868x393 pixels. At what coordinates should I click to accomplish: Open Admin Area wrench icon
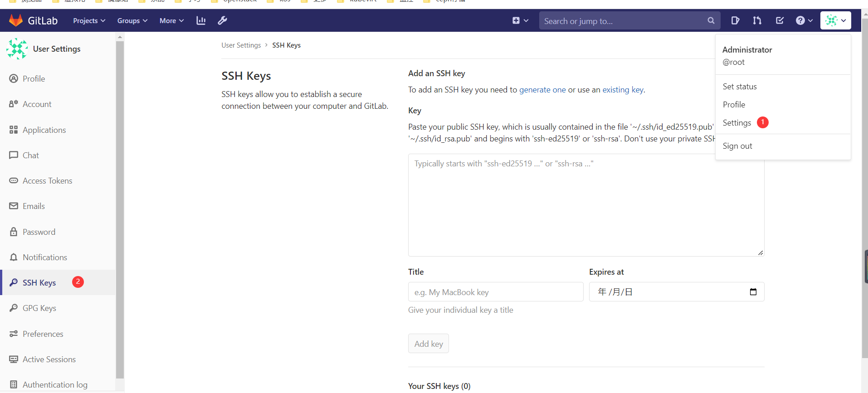(x=222, y=20)
